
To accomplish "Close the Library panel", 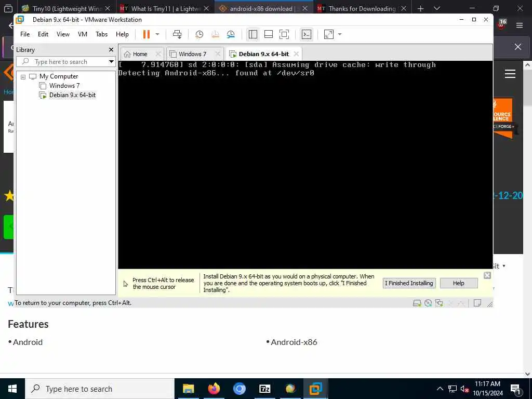I will click(111, 49).
